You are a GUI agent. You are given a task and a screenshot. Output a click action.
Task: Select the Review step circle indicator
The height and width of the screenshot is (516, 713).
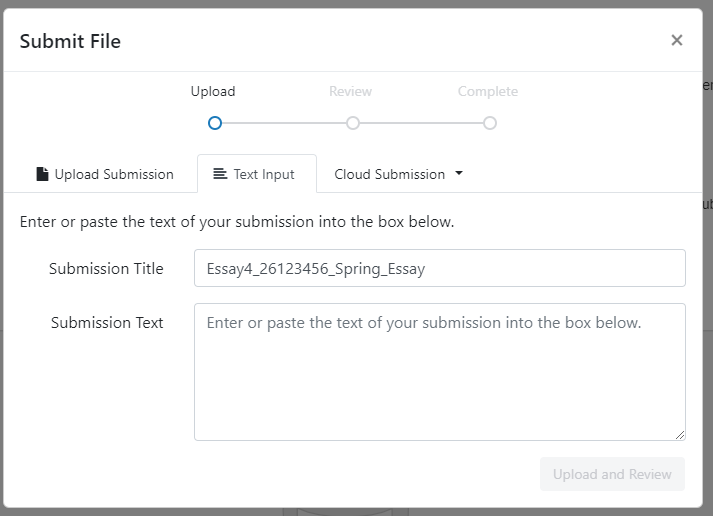tap(352, 123)
